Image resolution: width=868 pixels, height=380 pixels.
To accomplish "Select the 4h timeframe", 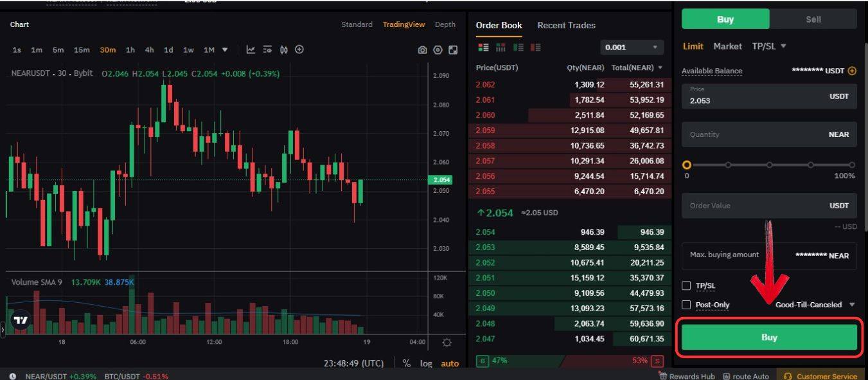I will pos(149,50).
